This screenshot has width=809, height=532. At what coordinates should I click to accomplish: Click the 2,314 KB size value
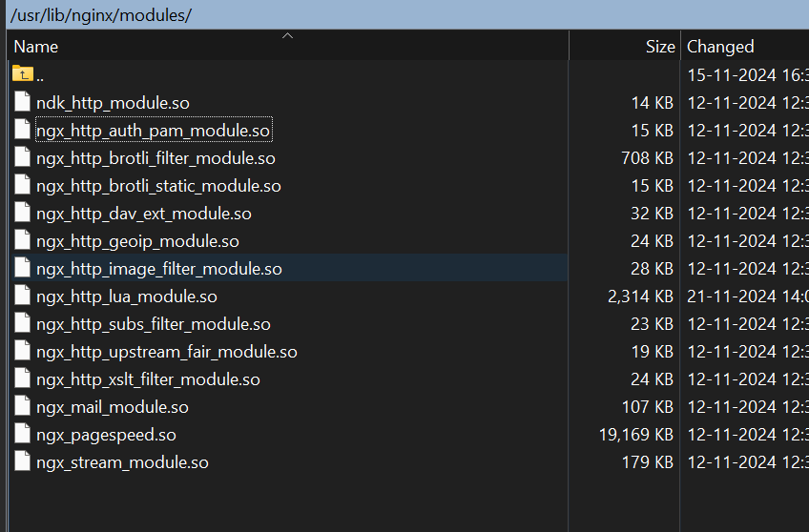pos(640,297)
